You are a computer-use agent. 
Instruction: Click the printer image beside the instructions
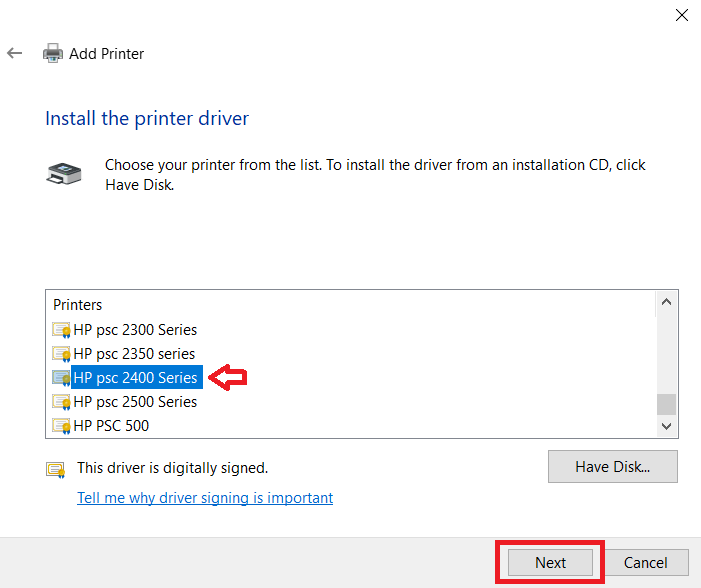tap(64, 173)
